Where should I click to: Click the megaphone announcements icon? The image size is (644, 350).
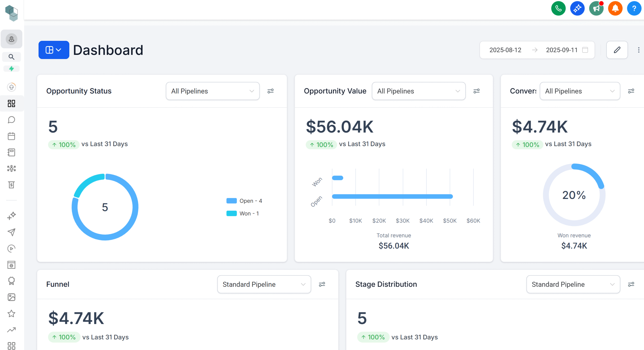tap(596, 9)
